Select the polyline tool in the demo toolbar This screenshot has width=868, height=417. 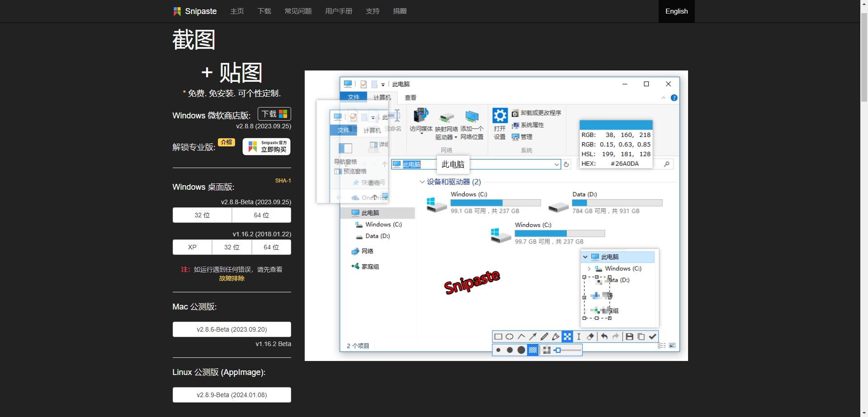521,337
